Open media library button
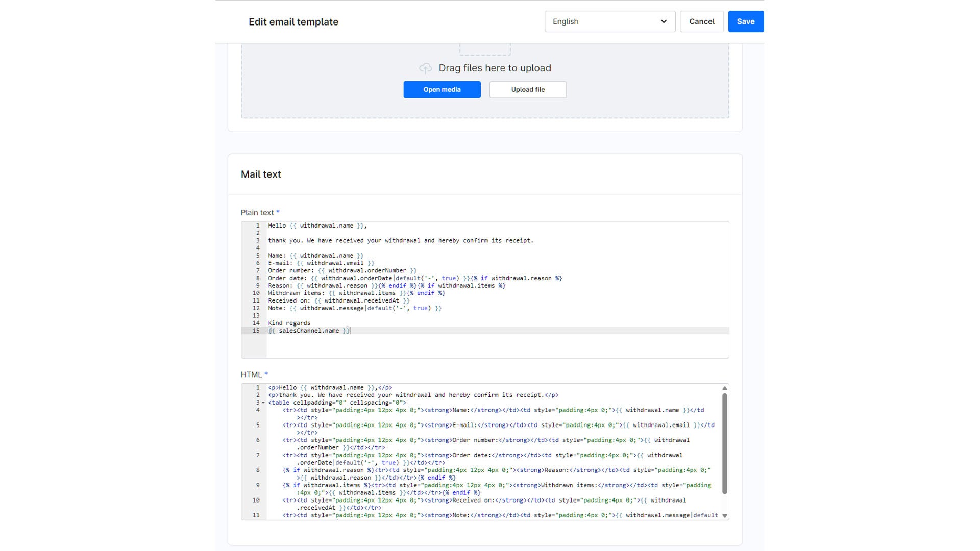Viewport: 980px width, 551px height. tap(442, 89)
